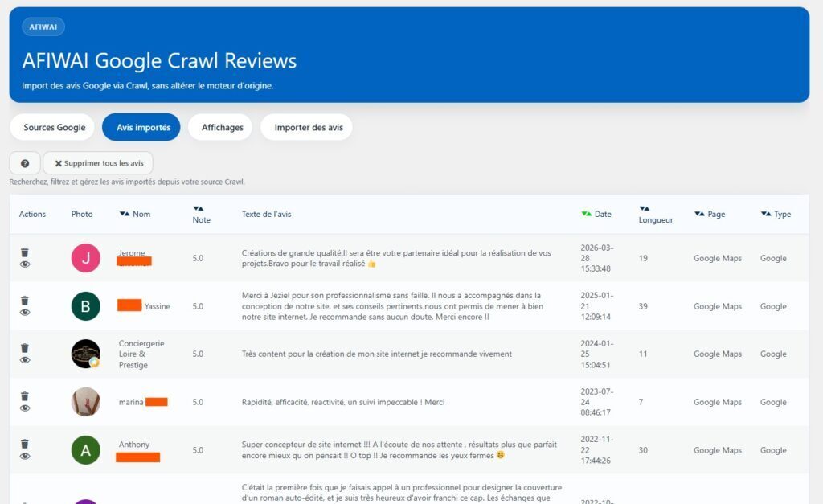Click date 2022-11-22 17:44:26
This screenshot has height=504, width=823.
coord(597,450)
